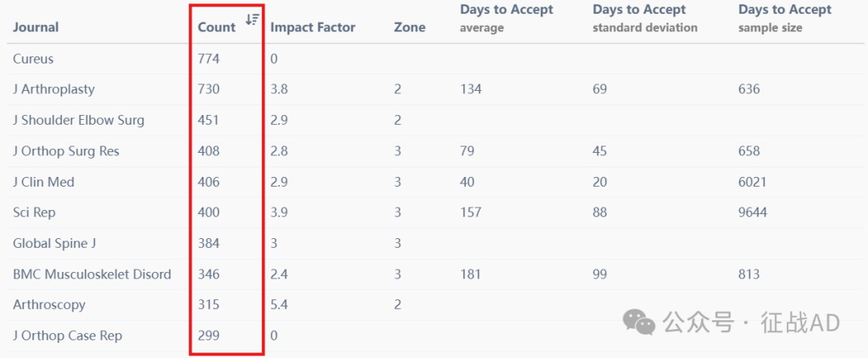
Task: Sort by the Zone column header
Action: (409, 27)
